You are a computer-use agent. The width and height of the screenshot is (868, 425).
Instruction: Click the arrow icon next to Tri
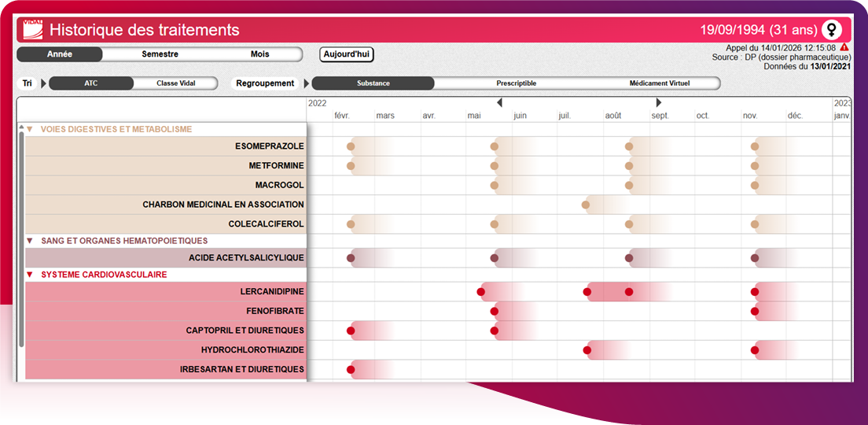point(44,83)
